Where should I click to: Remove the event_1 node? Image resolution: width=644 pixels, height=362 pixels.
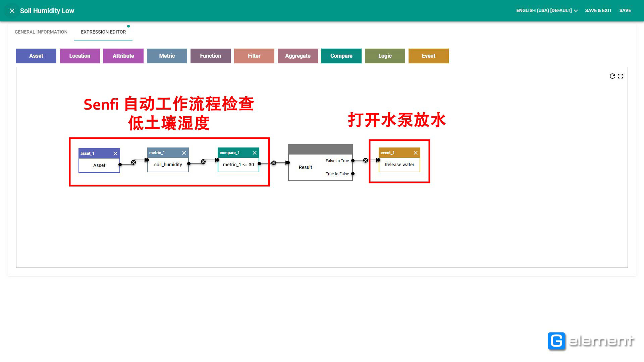click(416, 153)
